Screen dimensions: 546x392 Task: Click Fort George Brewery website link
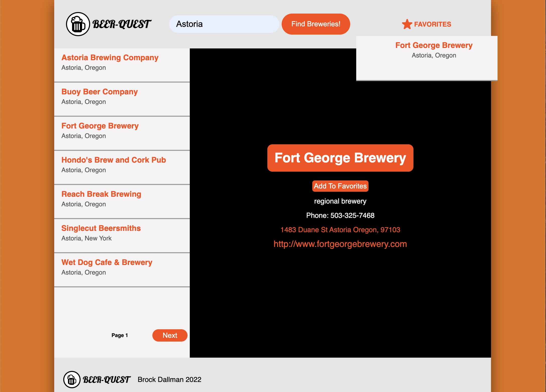[x=340, y=244]
